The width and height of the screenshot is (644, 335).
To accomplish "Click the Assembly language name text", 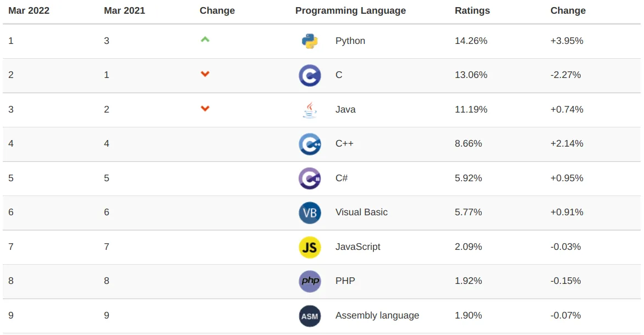I will pos(377,315).
